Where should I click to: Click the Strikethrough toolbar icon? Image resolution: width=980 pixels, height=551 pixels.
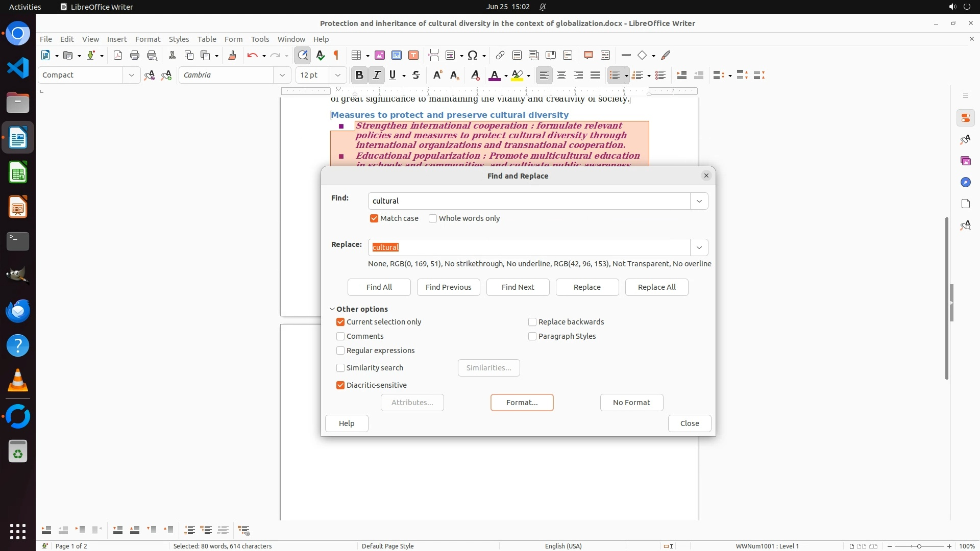tap(416, 75)
